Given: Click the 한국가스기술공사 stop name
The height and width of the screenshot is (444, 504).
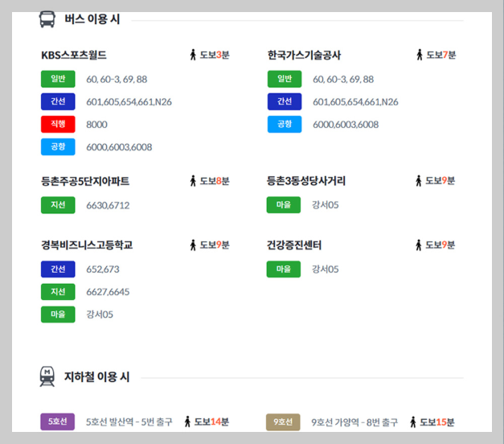Looking at the screenshot, I should pyautogui.click(x=305, y=55).
